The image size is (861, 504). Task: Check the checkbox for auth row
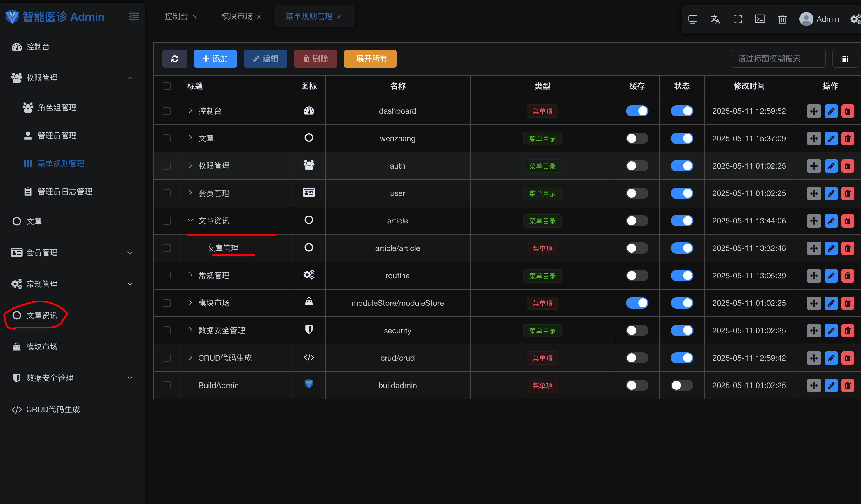(166, 166)
